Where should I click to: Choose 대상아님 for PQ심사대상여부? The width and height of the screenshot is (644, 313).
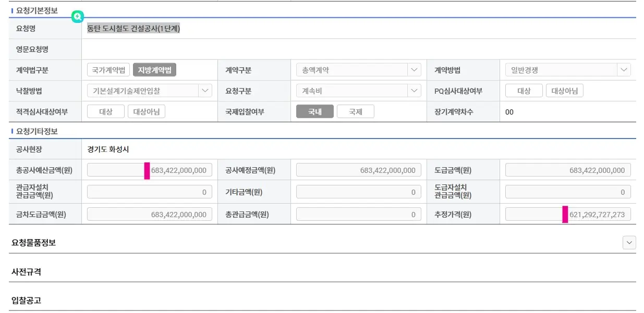pyautogui.click(x=564, y=91)
